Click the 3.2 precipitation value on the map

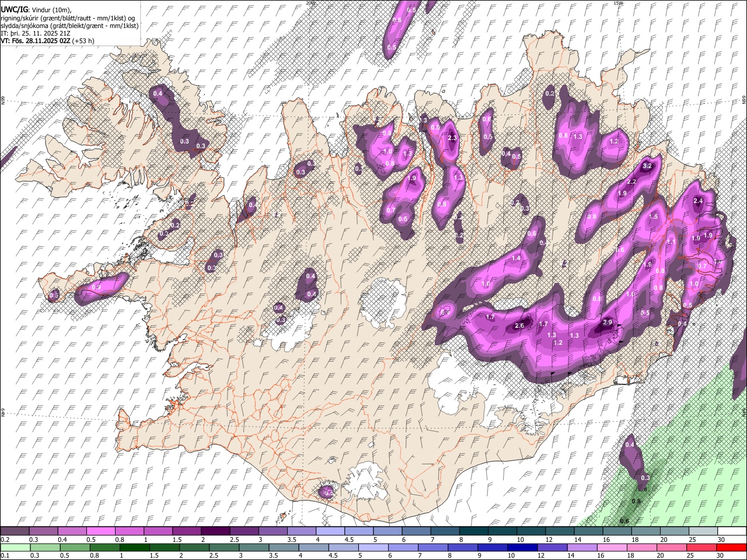647,166
